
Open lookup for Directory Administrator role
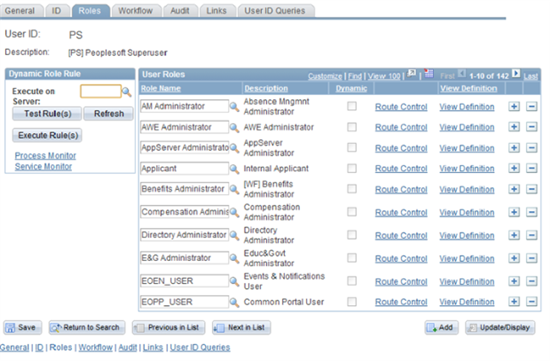point(234,235)
